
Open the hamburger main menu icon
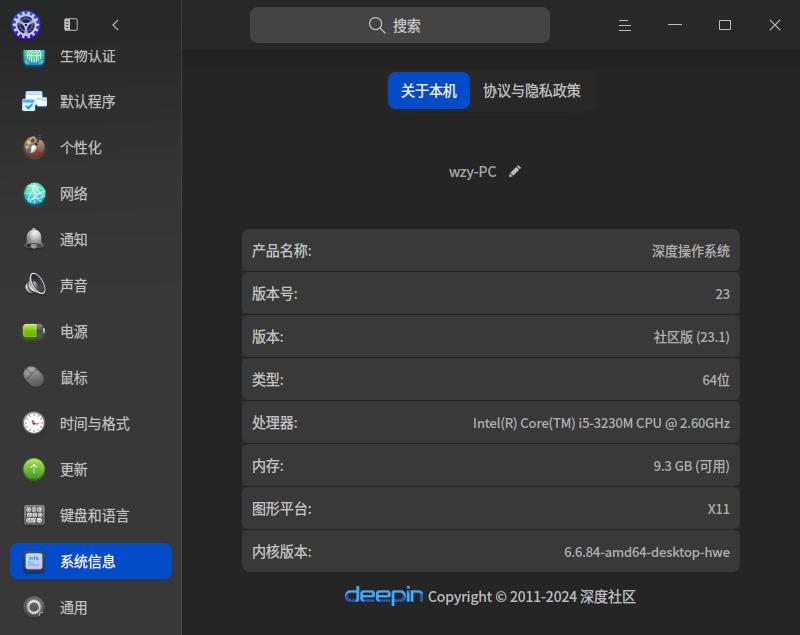(x=624, y=25)
